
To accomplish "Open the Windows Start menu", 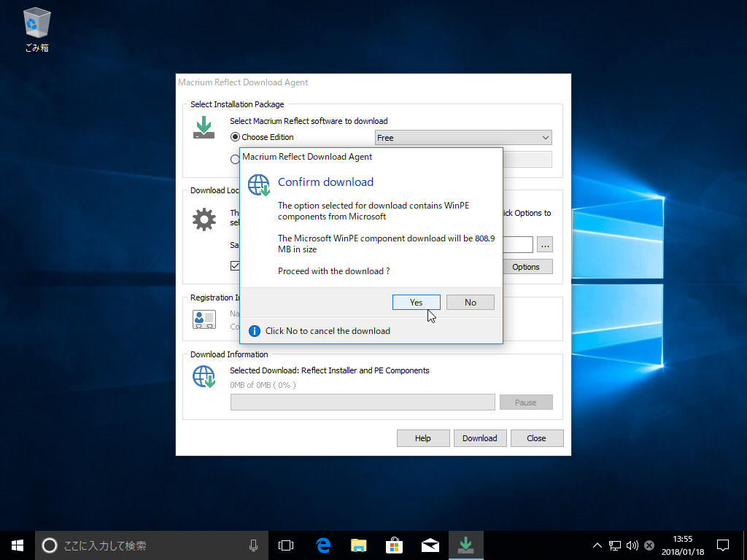I will coord(18,545).
